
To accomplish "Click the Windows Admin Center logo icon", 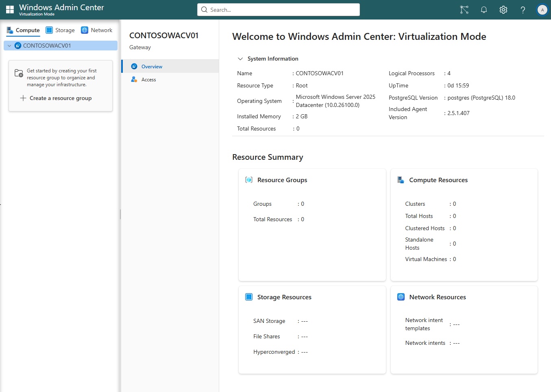I will pos(10,10).
